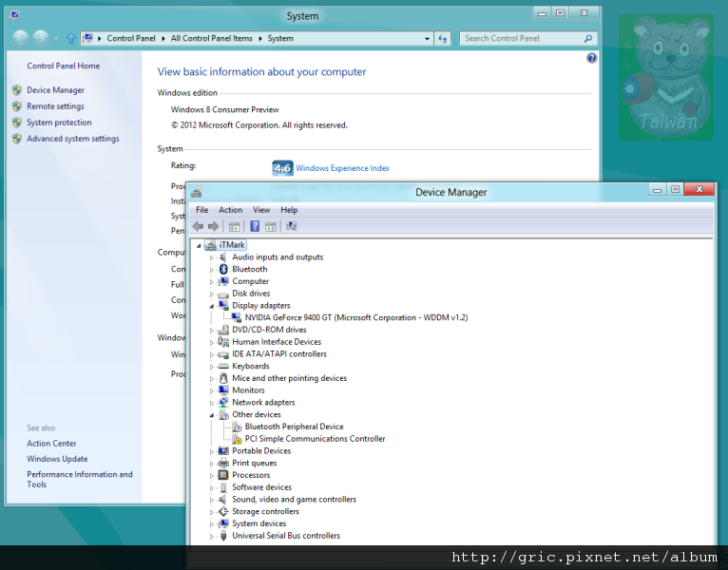Open the Help icon in Device Manager toolbar

tap(255, 226)
